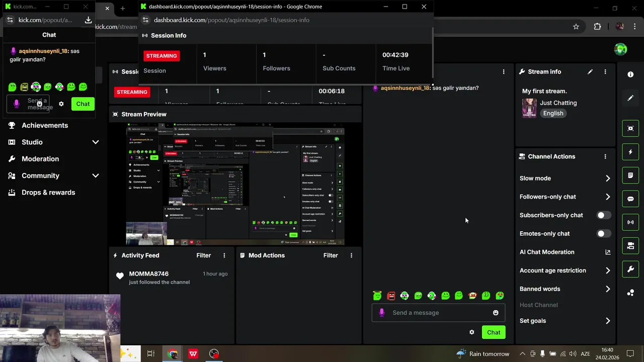Click MOMMA8746 in Activity Feed
The height and width of the screenshot is (362, 644).
pos(149,274)
